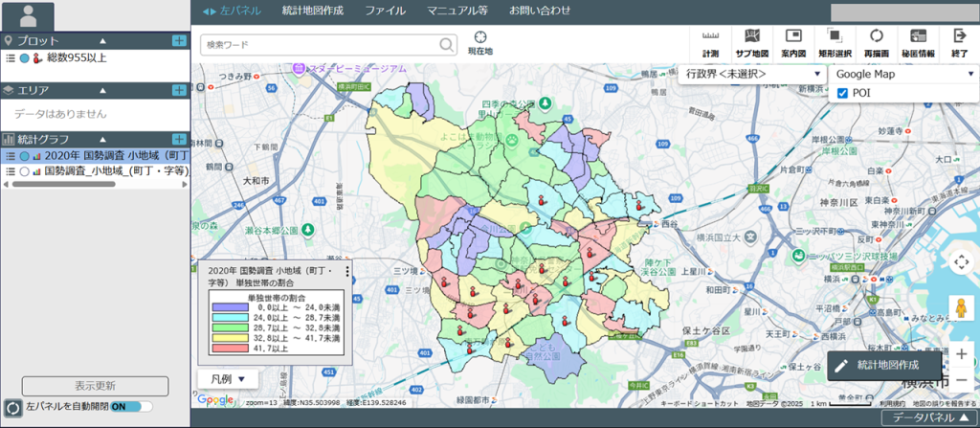The height and width of the screenshot is (428, 980).
Task: Redraw the map with 再描画
Action: pos(876,42)
